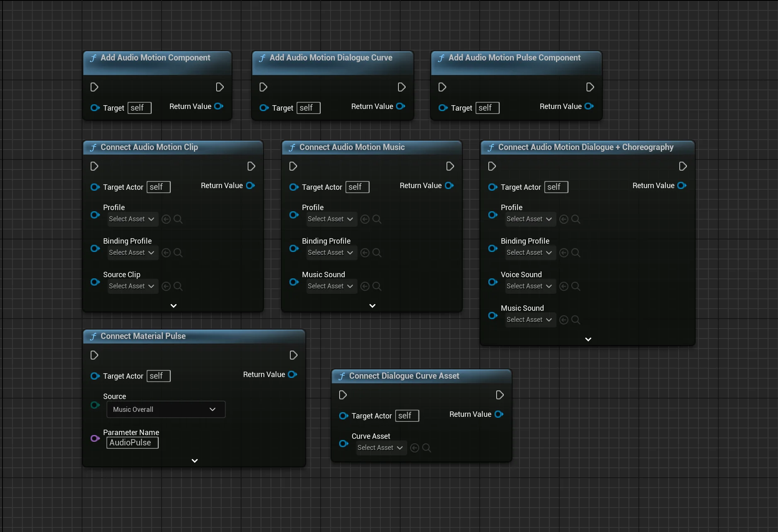This screenshot has width=778, height=532.
Task: Use selected asset arrow for Curve Asset
Action: tap(415, 447)
